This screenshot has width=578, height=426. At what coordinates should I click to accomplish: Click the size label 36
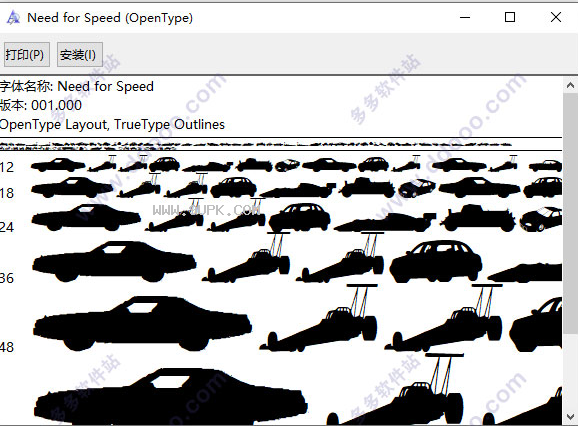coord(7,278)
